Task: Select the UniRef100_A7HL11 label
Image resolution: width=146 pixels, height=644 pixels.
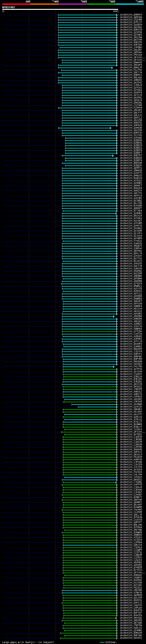Action: tap(131, 419)
